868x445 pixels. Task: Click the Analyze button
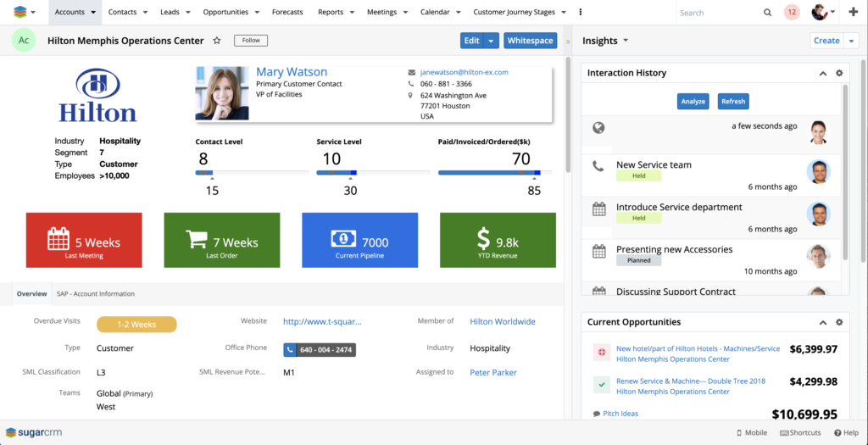[693, 102]
